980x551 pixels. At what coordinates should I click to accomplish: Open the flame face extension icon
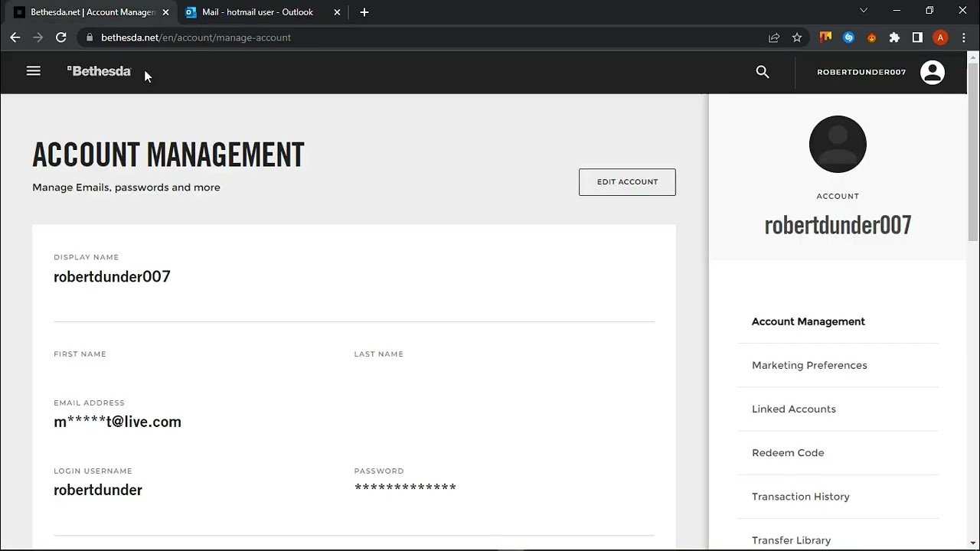point(871,37)
